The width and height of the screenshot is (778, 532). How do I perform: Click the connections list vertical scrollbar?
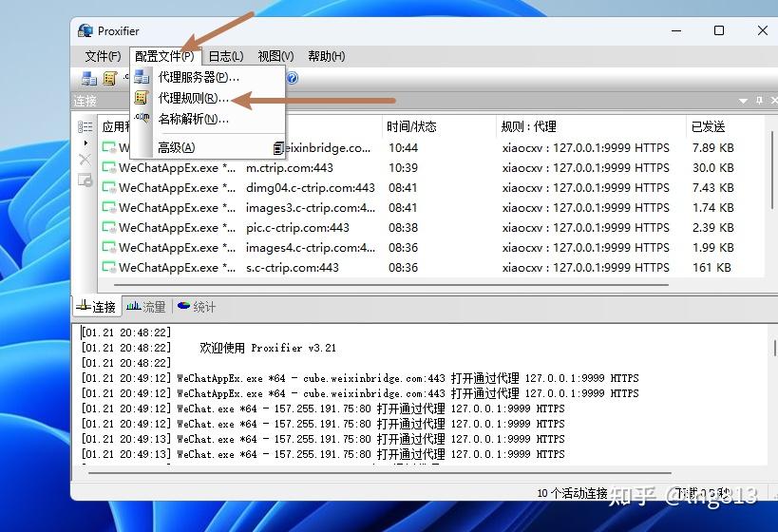click(772, 170)
